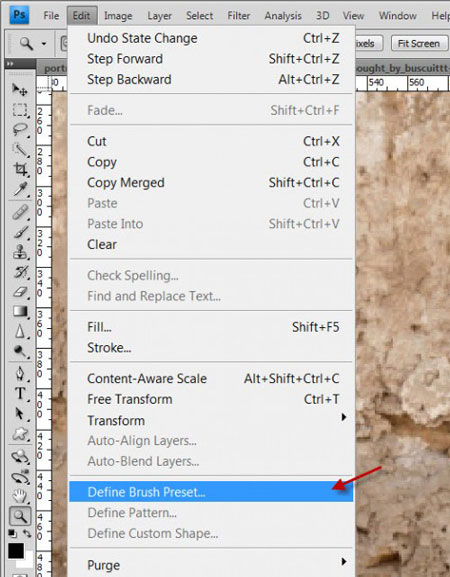The width and height of the screenshot is (450, 577).
Task: Choose Cut from Edit menu
Action: (211, 141)
